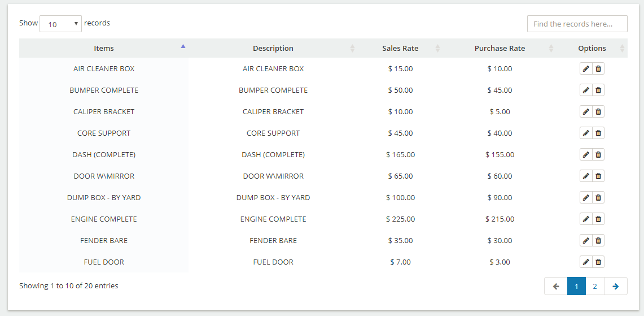Delete the FENDER BARE row
The width and height of the screenshot is (644, 316).
598,241
